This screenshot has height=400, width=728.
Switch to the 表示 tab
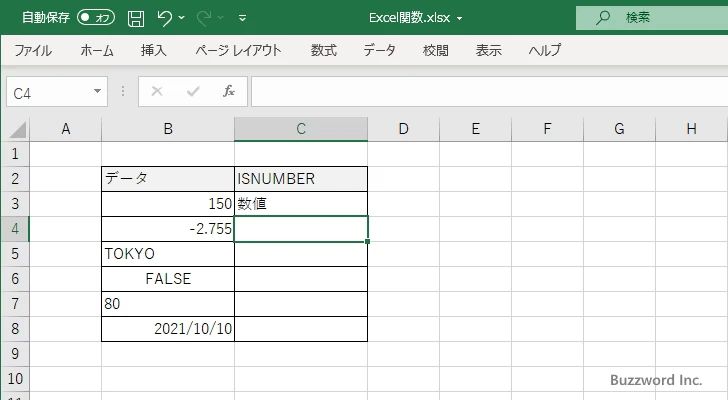pos(488,50)
